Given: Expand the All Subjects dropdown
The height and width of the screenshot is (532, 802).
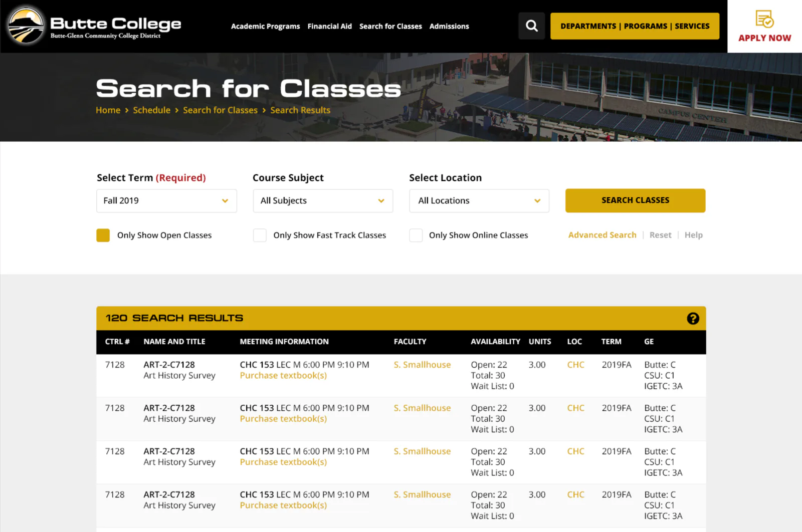Looking at the screenshot, I should 323,201.
